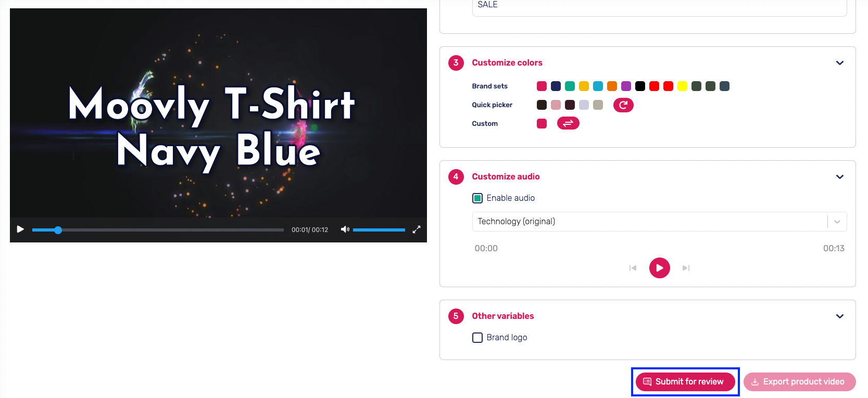The height and width of the screenshot is (398, 868).
Task: Skip to next audio track
Action: coord(686,268)
